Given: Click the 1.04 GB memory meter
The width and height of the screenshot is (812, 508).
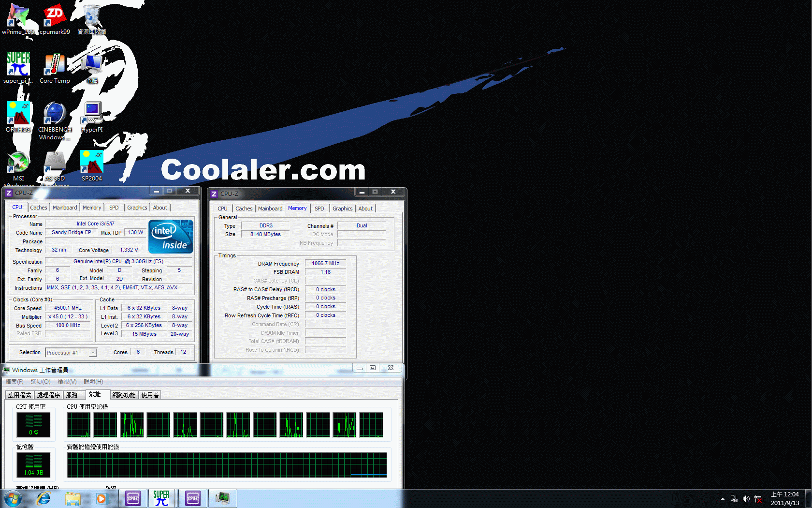Looking at the screenshot, I should click(x=33, y=465).
